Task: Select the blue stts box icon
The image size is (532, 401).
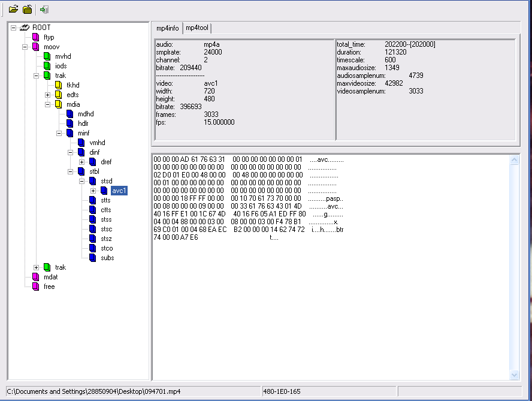Action: point(93,200)
